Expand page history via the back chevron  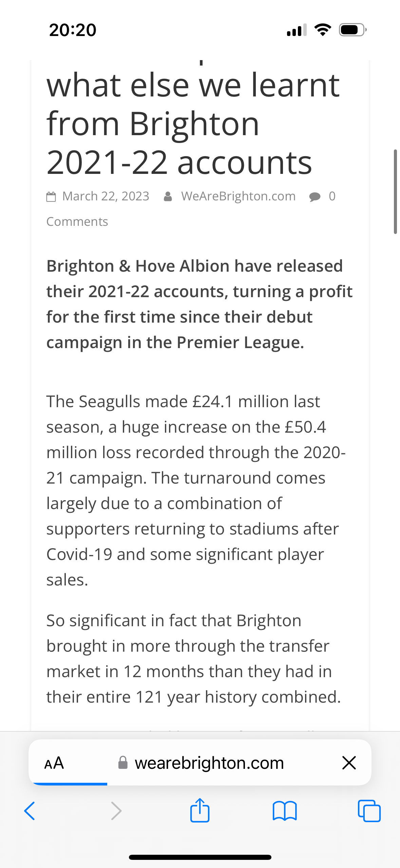pos(29,812)
